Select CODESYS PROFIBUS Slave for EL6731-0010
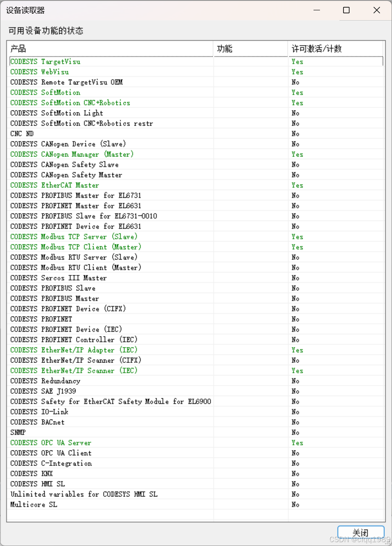The width and height of the screenshot is (392, 546). click(x=196, y=216)
